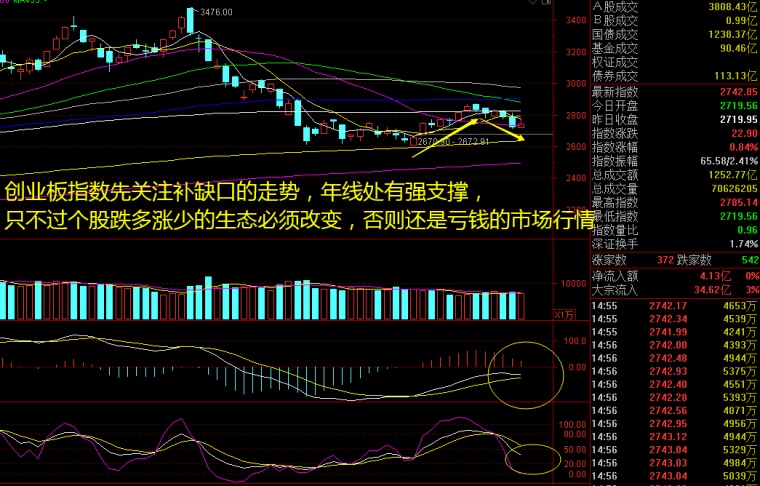Select the 指数涨幅 label

coord(615,147)
